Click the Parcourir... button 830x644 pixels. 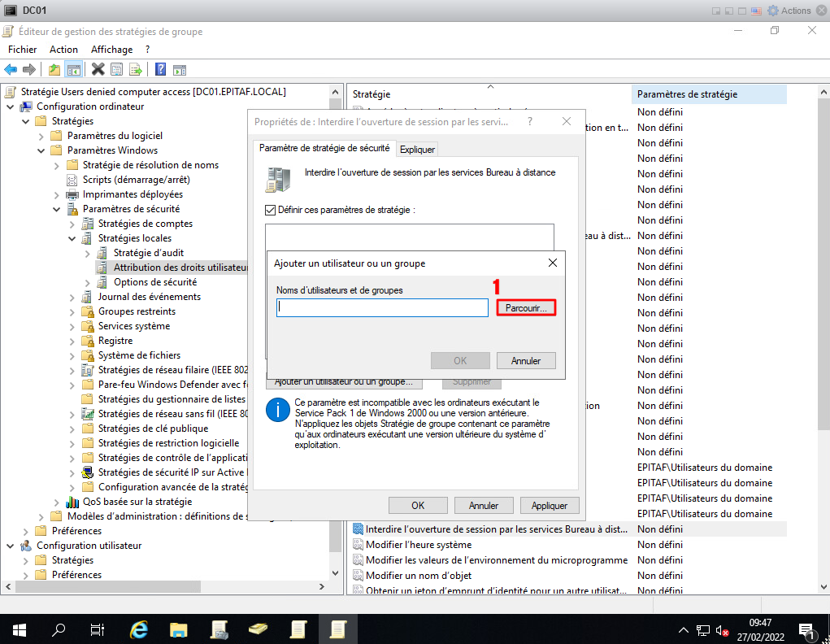click(x=525, y=308)
